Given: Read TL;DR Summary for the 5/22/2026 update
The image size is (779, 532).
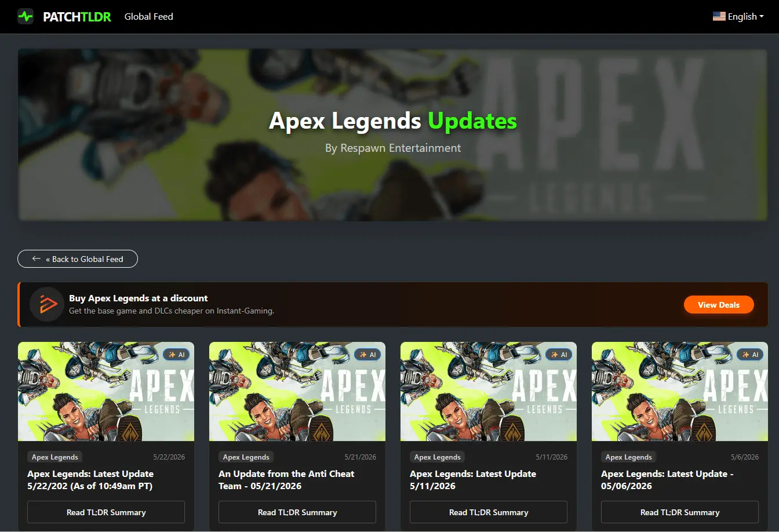Looking at the screenshot, I should [106, 512].
